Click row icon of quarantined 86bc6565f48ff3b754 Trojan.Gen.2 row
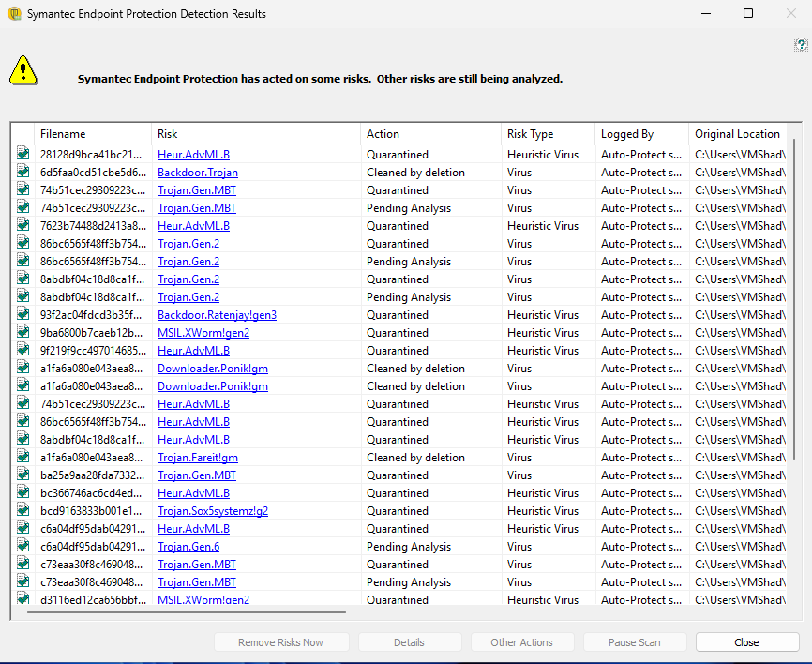This screenshot has width=812, height=664. (23, 242)
